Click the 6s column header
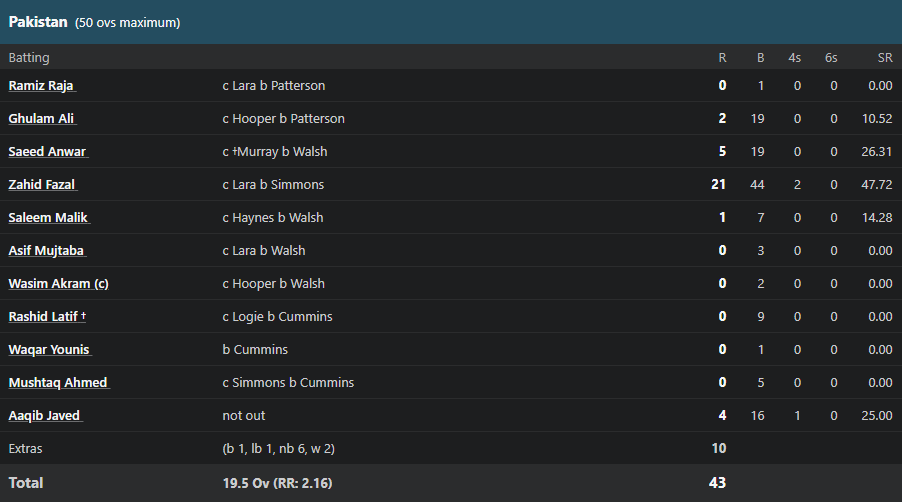 pos(831,58)
